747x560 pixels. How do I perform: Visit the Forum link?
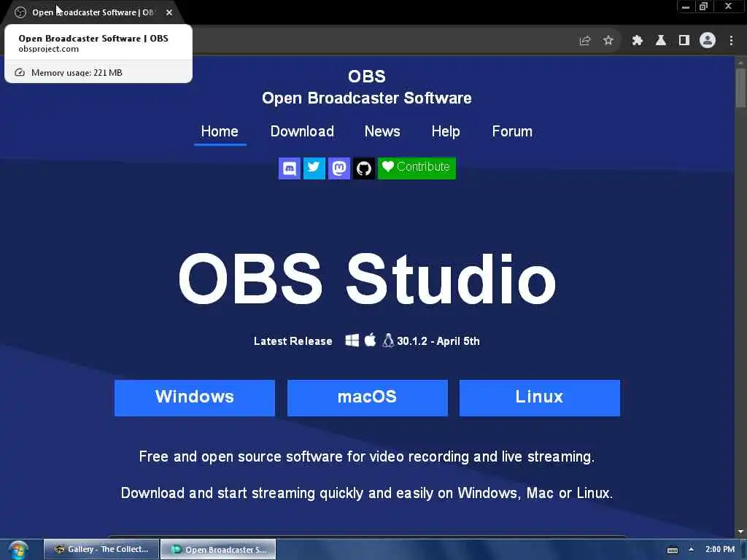tap(512, 131)
